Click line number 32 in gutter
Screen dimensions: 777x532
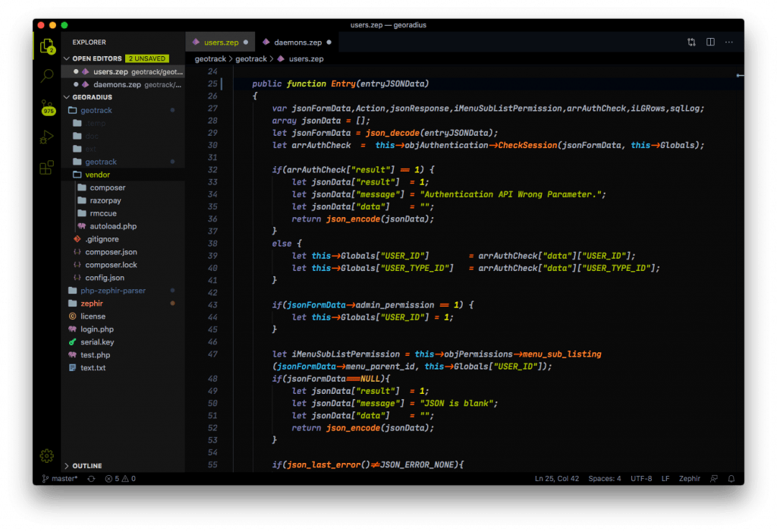click(x=212, y=169)
